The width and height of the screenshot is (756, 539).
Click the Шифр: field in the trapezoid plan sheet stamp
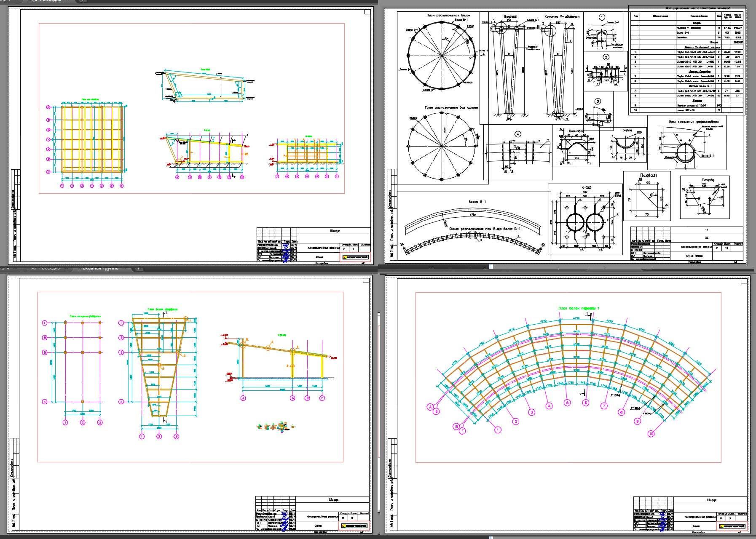[x=333, y=500]
